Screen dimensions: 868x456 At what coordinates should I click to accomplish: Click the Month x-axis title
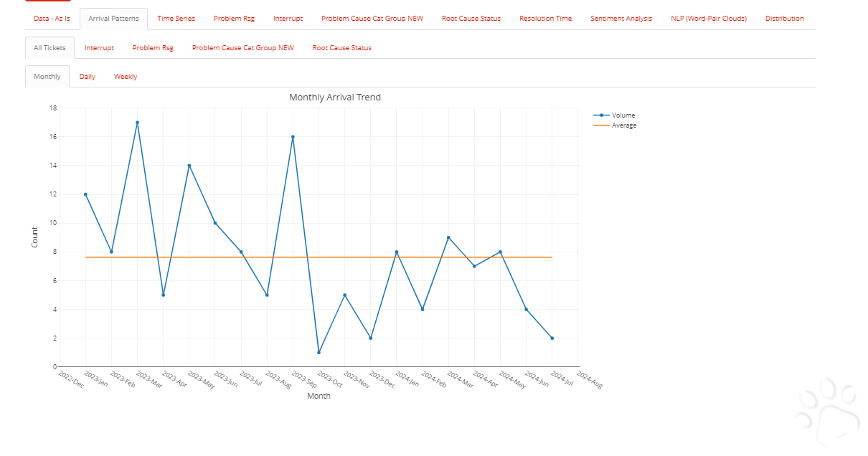319,396
